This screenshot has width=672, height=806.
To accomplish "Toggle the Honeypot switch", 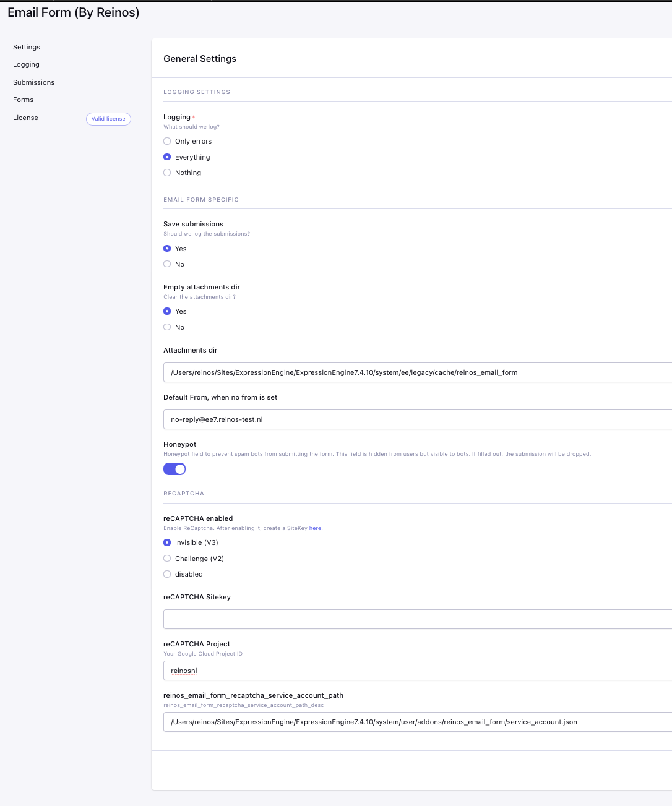I will 174,469.
